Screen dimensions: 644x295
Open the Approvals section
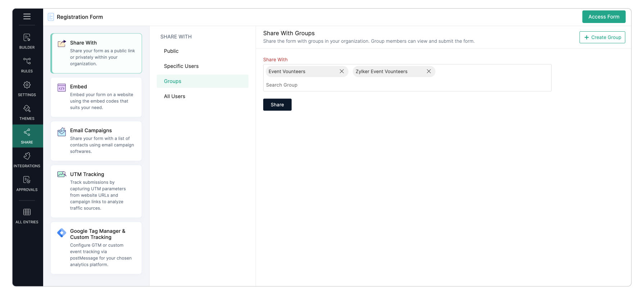coord(27,184)
